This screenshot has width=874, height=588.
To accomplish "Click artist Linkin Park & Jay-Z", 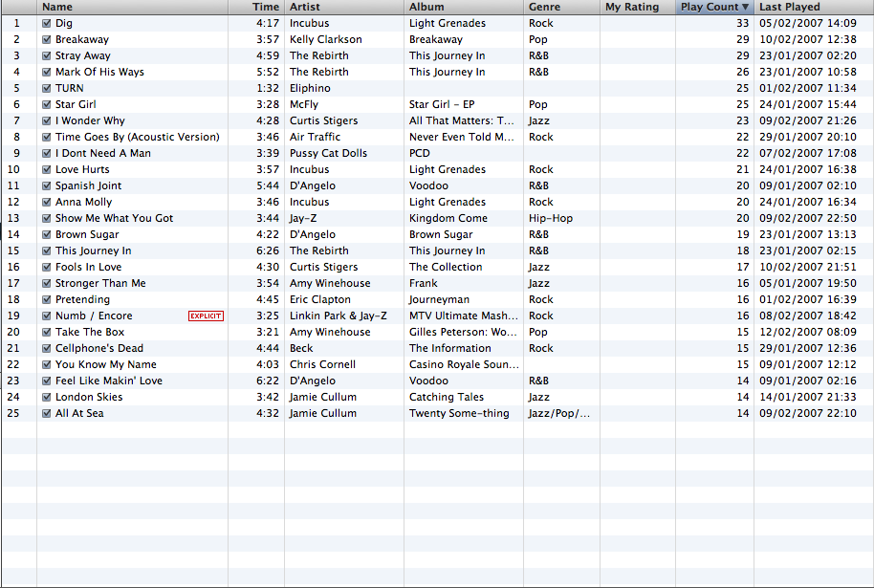I will [338, 316].
